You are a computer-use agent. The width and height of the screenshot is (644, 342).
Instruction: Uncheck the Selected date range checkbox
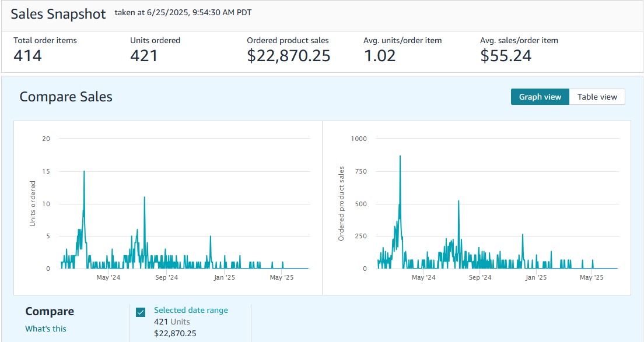[x=141, y=312]
